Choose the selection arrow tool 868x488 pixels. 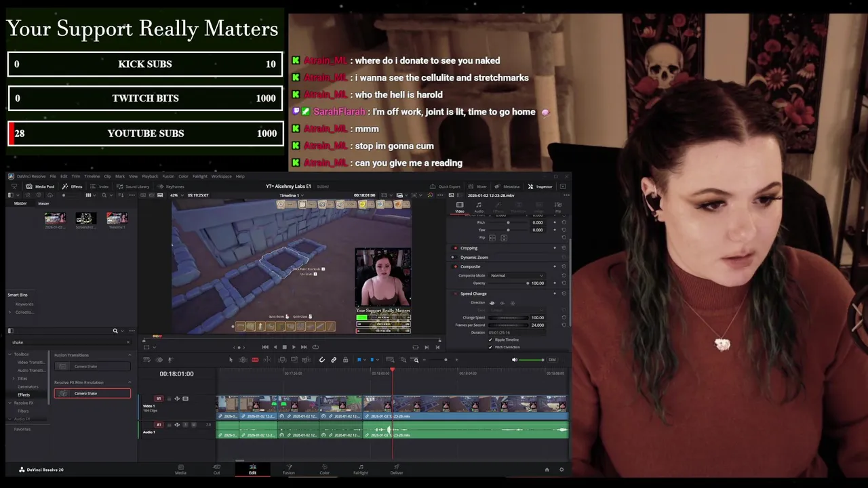(x=231, y=360)
